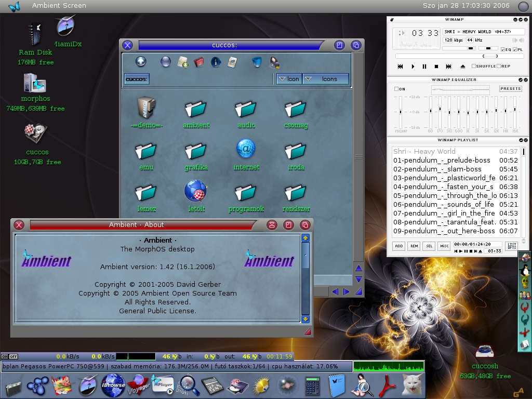The image size is (532, 399).
Task: Open the Icon view dropdown in cuccos window
Action: click(289, 79)
